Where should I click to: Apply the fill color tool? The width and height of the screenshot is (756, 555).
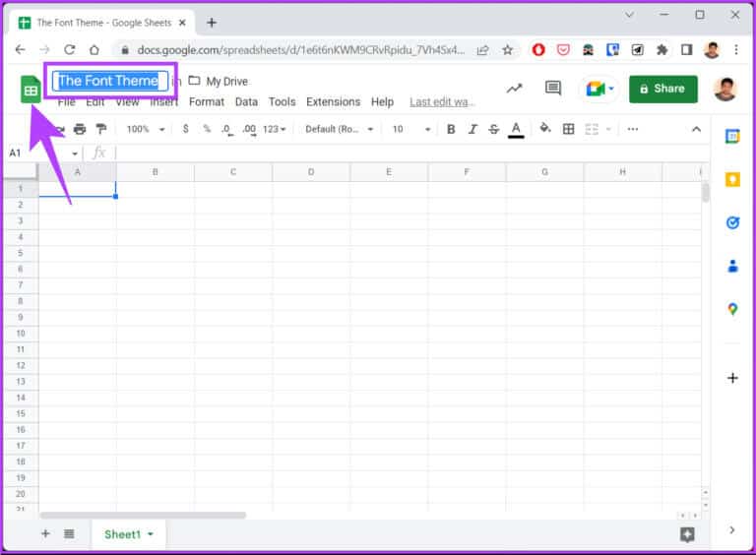545,129
